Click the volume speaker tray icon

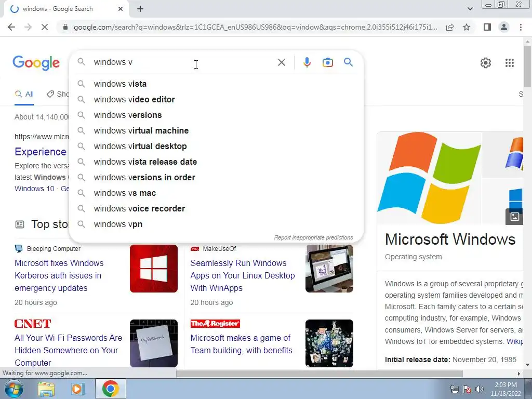480,389
